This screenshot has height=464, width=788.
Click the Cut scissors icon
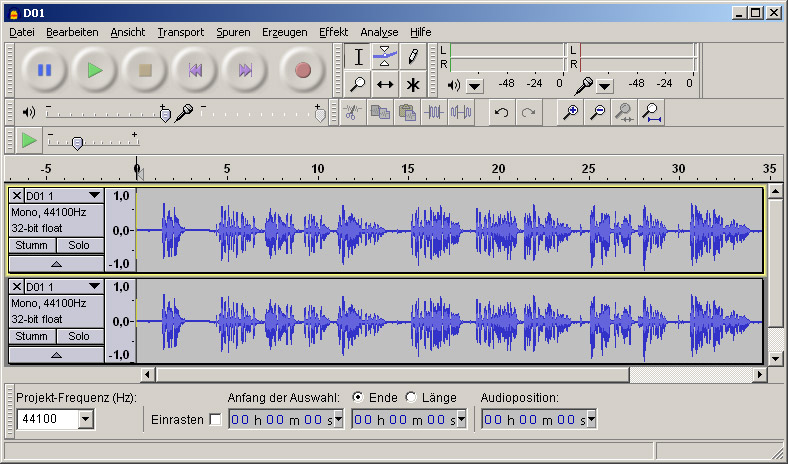click(353, 112)
